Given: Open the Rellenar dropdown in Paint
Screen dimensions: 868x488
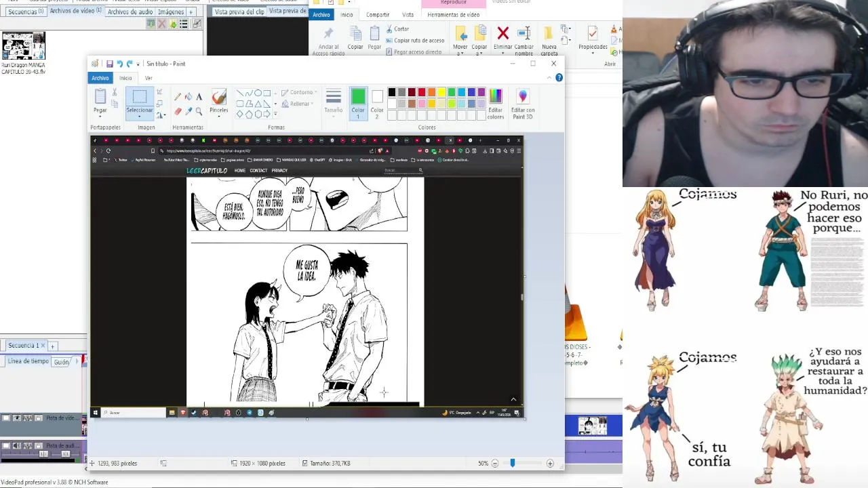Looking at the screenshot, I should (297, 104).
